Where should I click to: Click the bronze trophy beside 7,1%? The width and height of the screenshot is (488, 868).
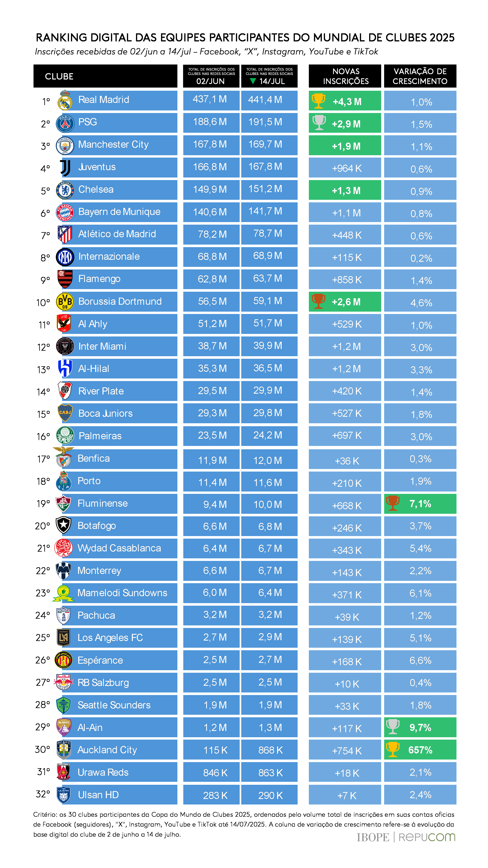point(393,503)
